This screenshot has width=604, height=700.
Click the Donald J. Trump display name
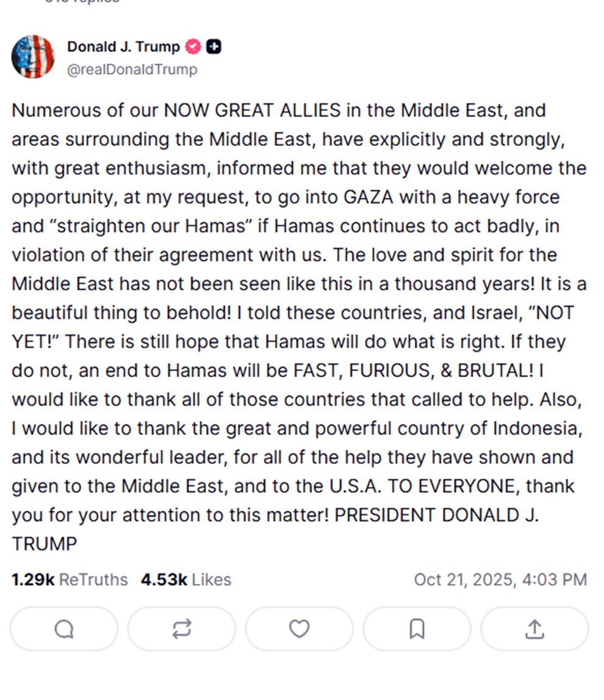point(123,46)
